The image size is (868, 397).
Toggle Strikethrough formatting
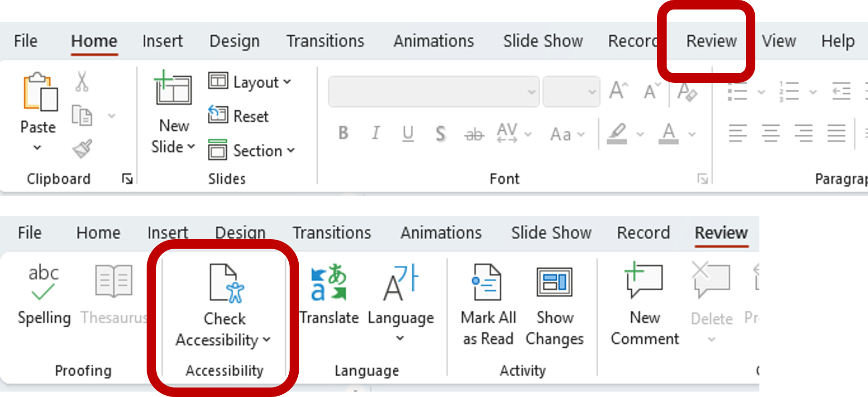[x=474, y=134]
